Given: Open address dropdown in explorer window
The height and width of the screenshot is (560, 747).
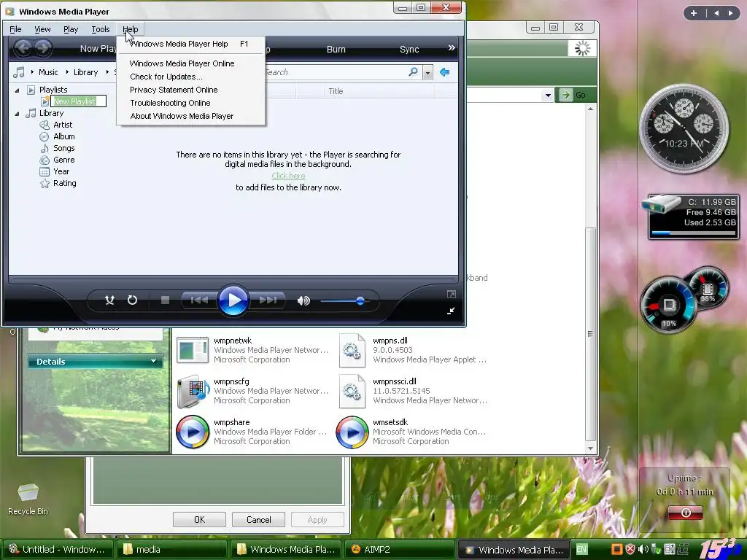Looking at the screenshot, I should coord(548,96).
